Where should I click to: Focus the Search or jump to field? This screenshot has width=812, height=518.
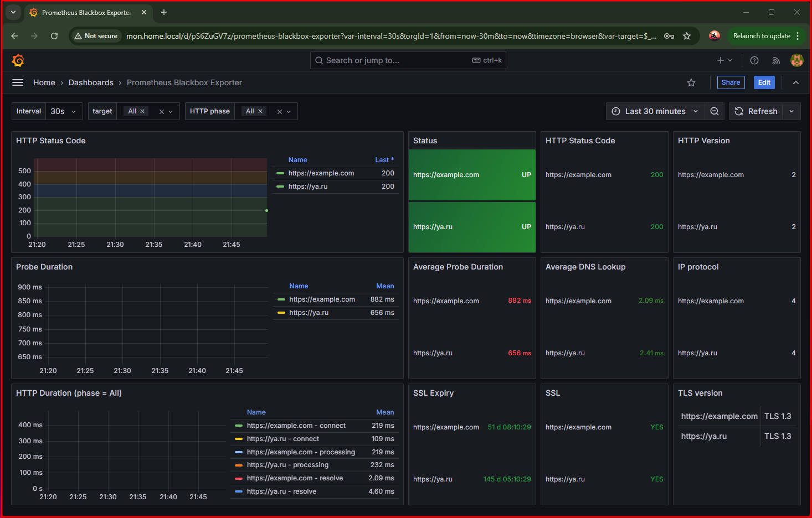tap(408, 60)
